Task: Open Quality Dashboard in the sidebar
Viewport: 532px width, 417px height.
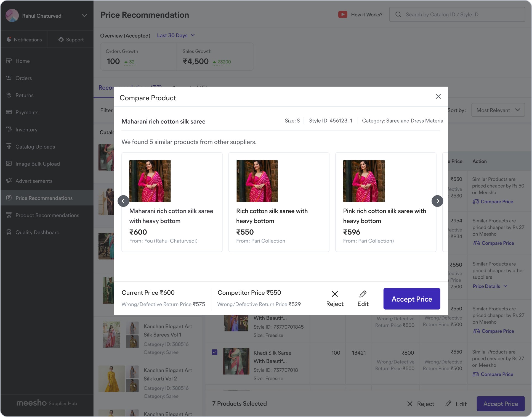Action: click(x=47, y=232)
